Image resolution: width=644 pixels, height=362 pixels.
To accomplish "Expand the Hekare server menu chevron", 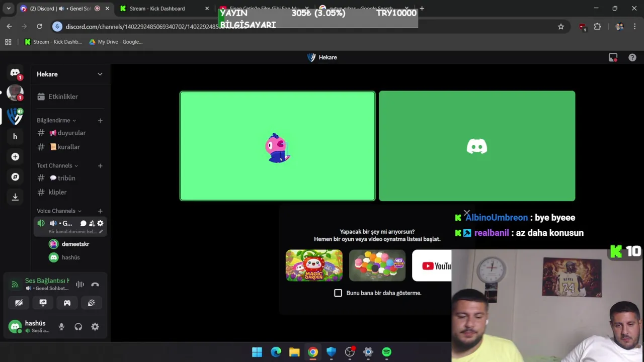I will click(x=100, y=74).
